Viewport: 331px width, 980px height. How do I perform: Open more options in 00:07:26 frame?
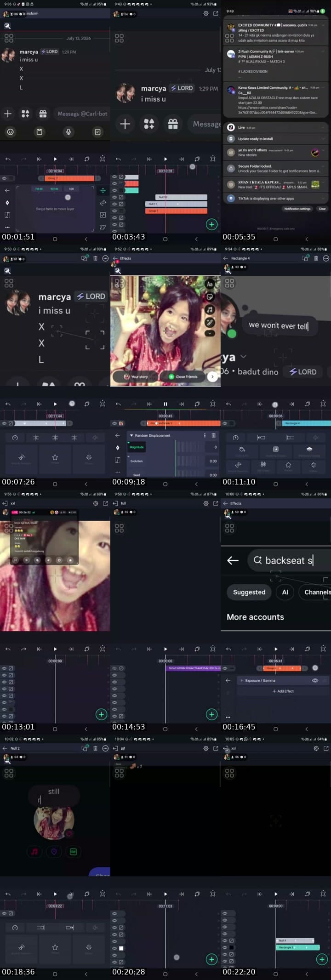coord(105,259)
